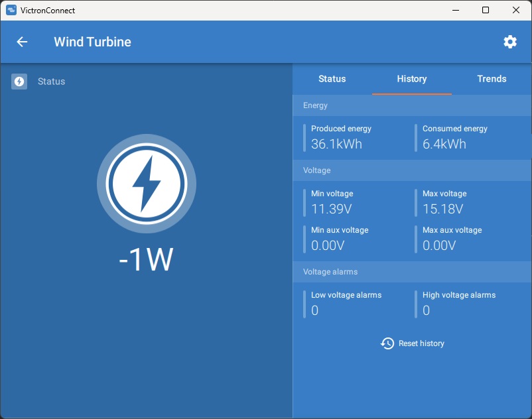Click the Min aux voltage 0.00V value
Image resolution: width=532 pixels, height=419 pixels.
[328, 245]
